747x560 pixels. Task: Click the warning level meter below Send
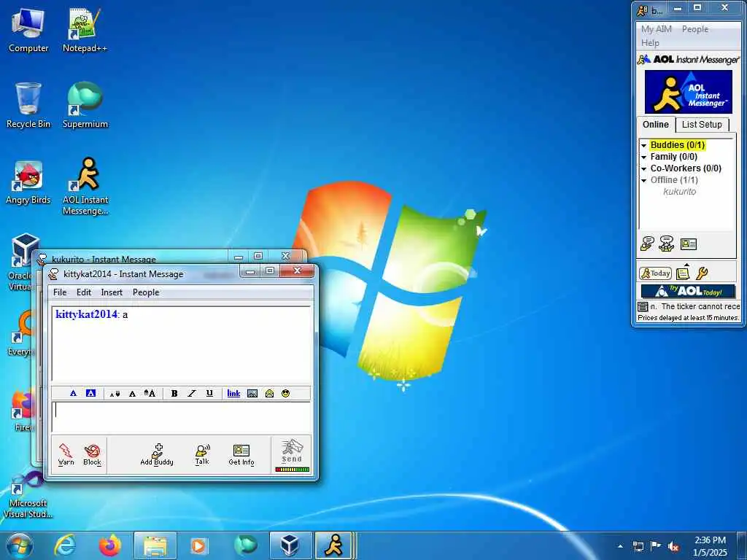point(292,470)
